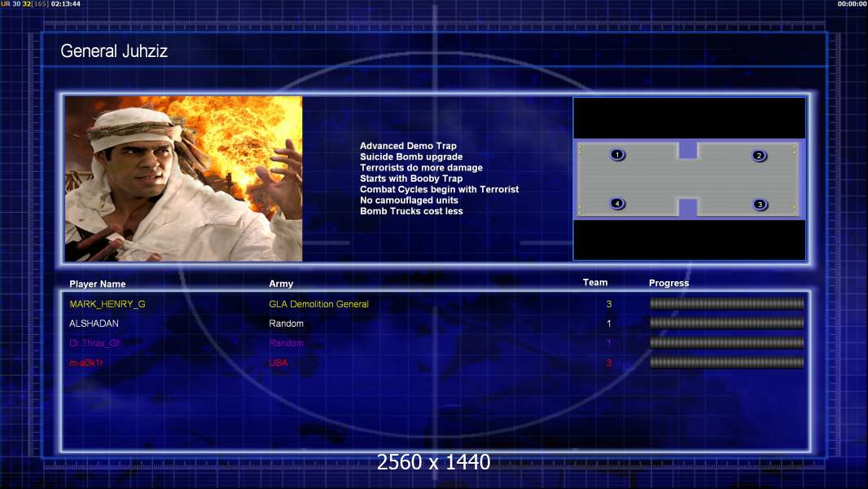Click the Team column header
The width and height of the screenshot is (868, 489).
(x=595, y=283)
